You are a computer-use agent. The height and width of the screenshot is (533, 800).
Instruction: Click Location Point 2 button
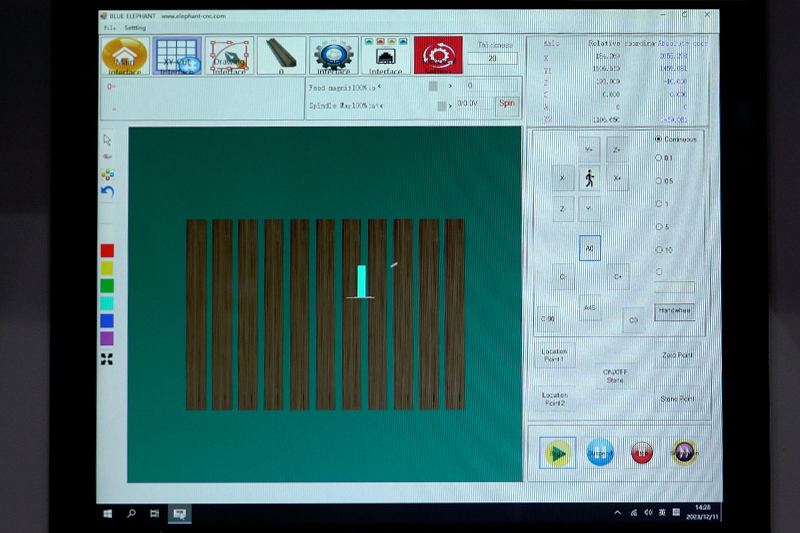[x=555, y=399]
